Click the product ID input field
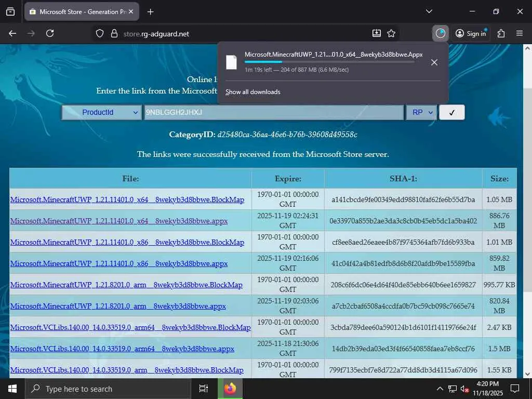The image size is (532, 399). pos(274,112)
